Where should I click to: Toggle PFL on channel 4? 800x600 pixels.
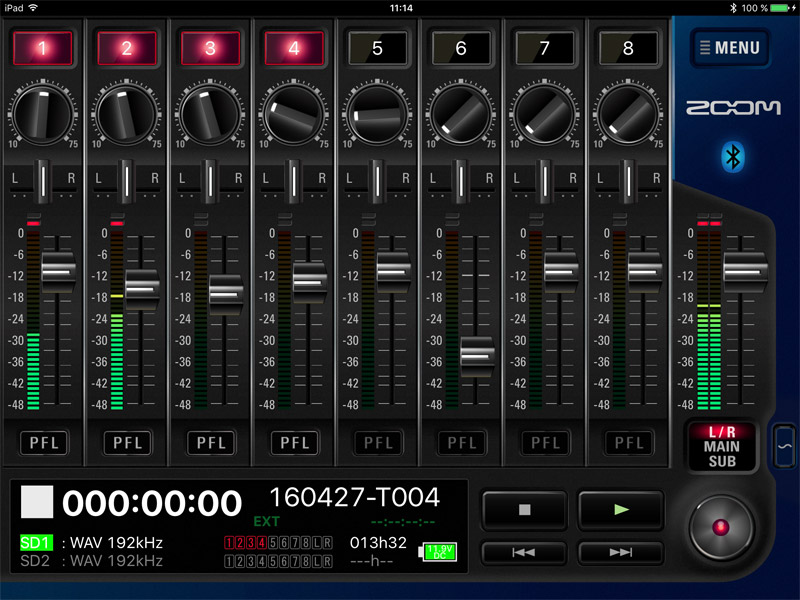293,443
